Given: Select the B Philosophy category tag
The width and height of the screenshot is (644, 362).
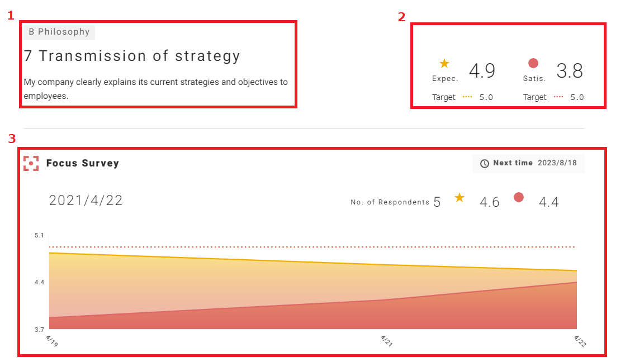Looking at the screenshot, I should 59,32.
